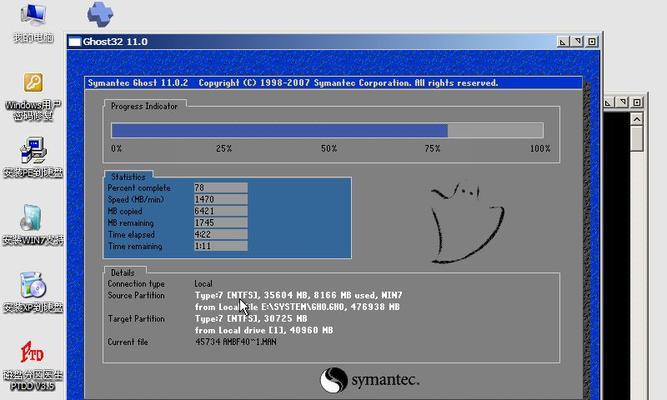Click MB remaining value 1745
This screenshot has width=667, height=400.
221,223
